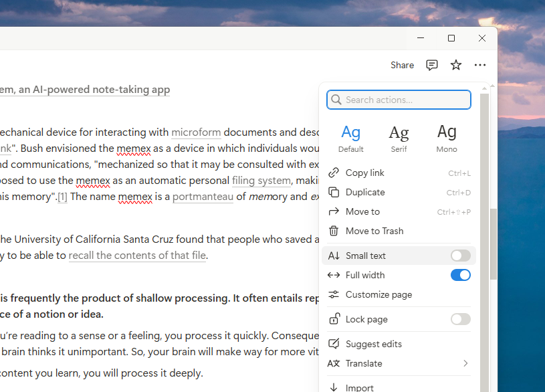Click the Import menu label
The width and height of the screenshot is (545, 392).
(359, 388)
